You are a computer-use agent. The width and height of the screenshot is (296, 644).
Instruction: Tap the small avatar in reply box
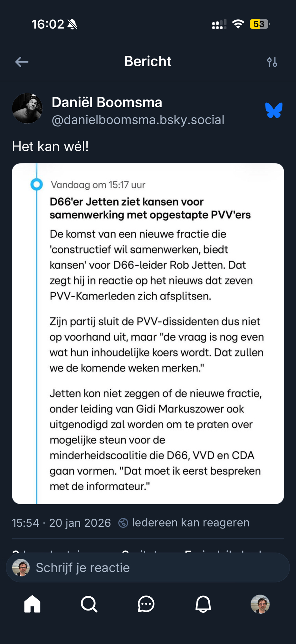21,567
